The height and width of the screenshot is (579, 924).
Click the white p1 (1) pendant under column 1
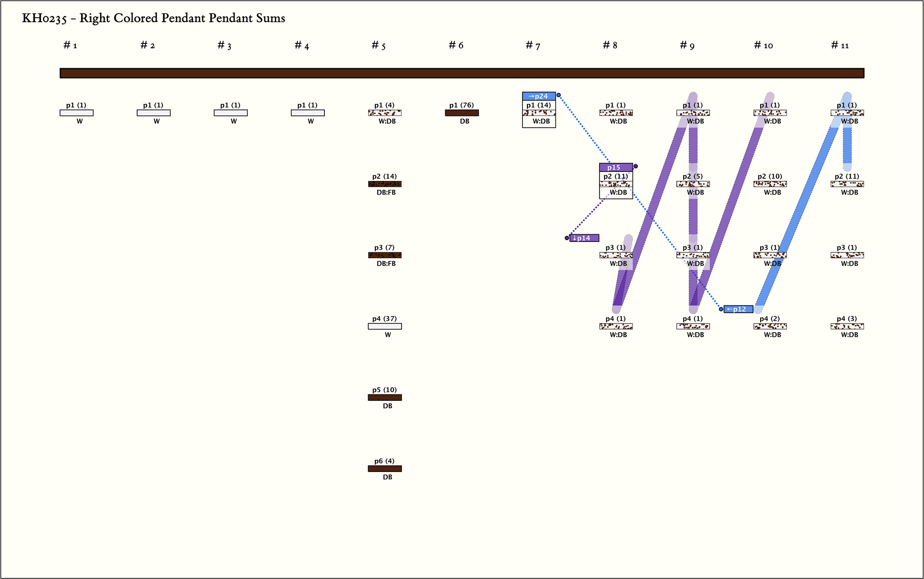click(x=76, y=113)
